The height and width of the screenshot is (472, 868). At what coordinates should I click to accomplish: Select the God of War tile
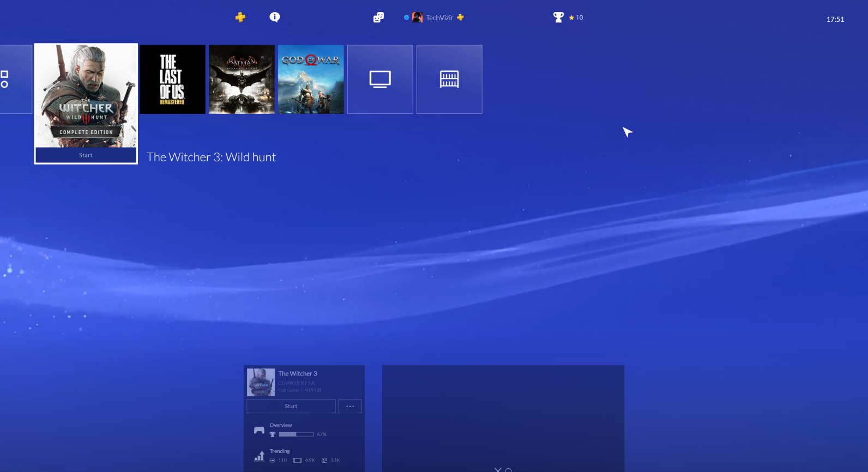(x=311, y=80)
